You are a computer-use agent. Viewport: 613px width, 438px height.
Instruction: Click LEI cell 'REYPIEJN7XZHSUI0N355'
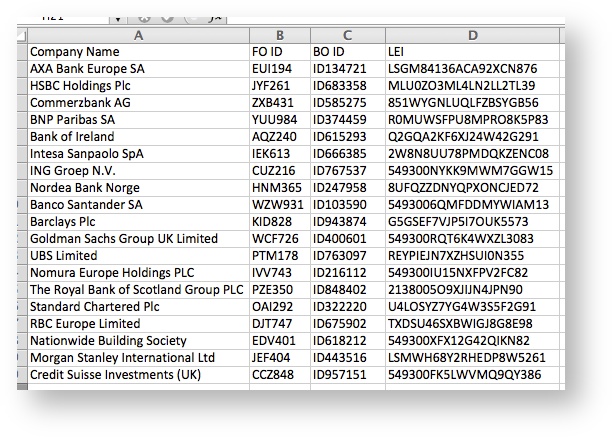(x=473, y=256)
